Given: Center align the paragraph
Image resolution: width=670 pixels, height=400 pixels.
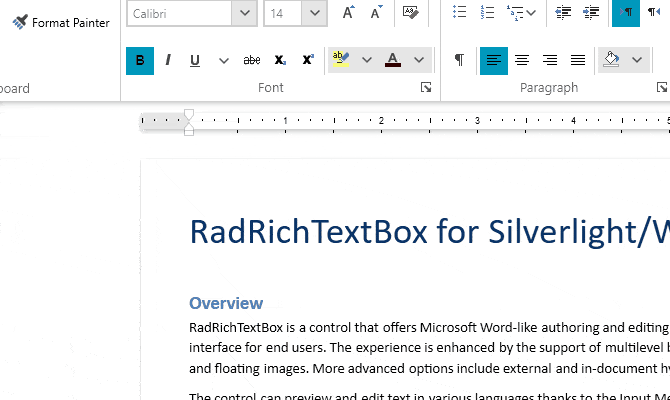Looking at the screenshot, I should point(522,60).
